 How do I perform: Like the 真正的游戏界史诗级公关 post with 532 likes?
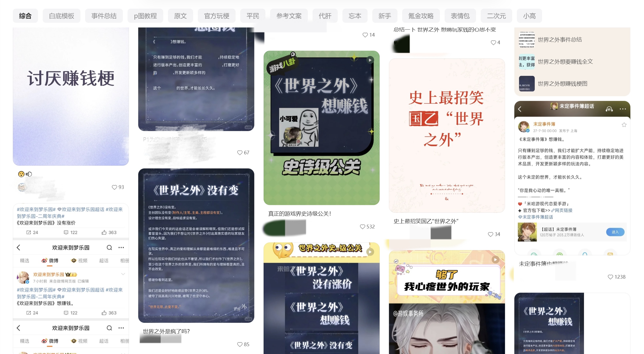click(x=362, y=227)
